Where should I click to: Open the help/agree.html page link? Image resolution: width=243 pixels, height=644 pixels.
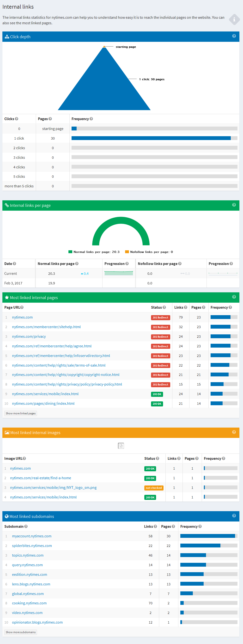tap(52, 346)
